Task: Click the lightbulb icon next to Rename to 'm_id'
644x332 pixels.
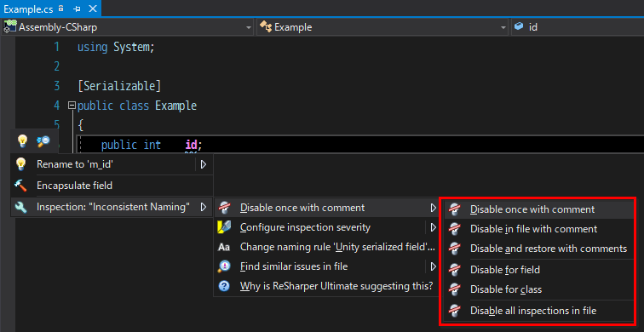Action: click(x=20, y=164)
